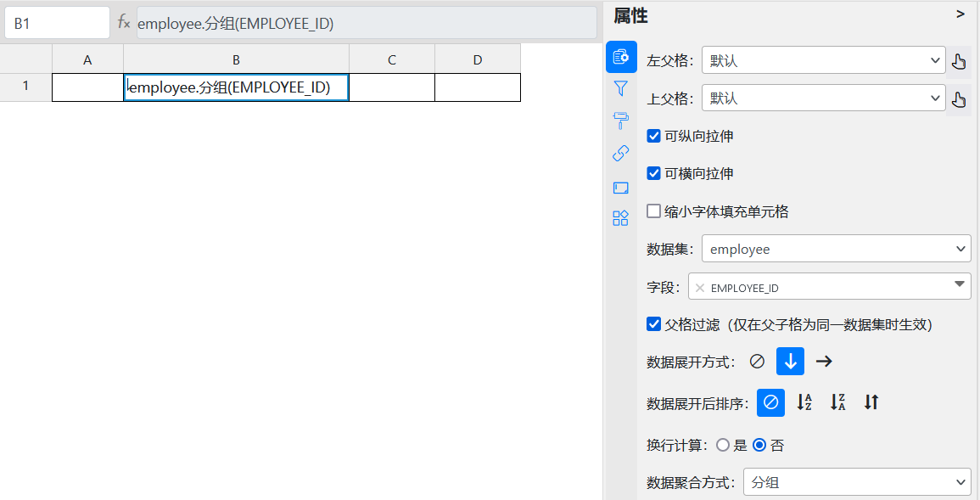Sort expanded data ascending A to Z

pyautogui.click(x=804, y=402)
